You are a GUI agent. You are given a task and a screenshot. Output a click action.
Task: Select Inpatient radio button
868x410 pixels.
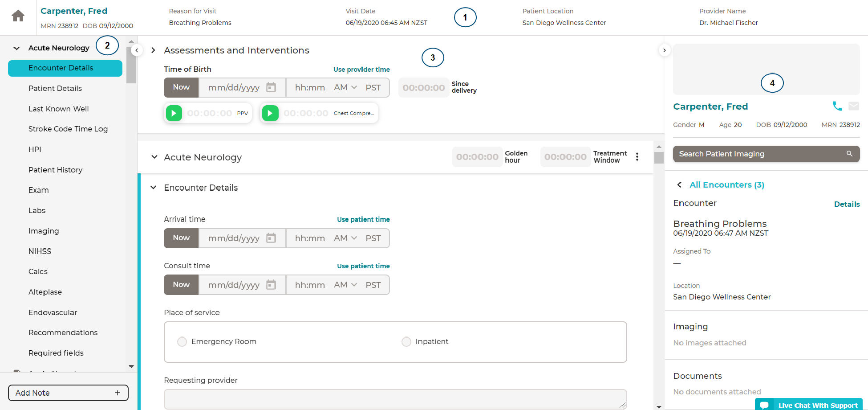[x=406, y=342]
